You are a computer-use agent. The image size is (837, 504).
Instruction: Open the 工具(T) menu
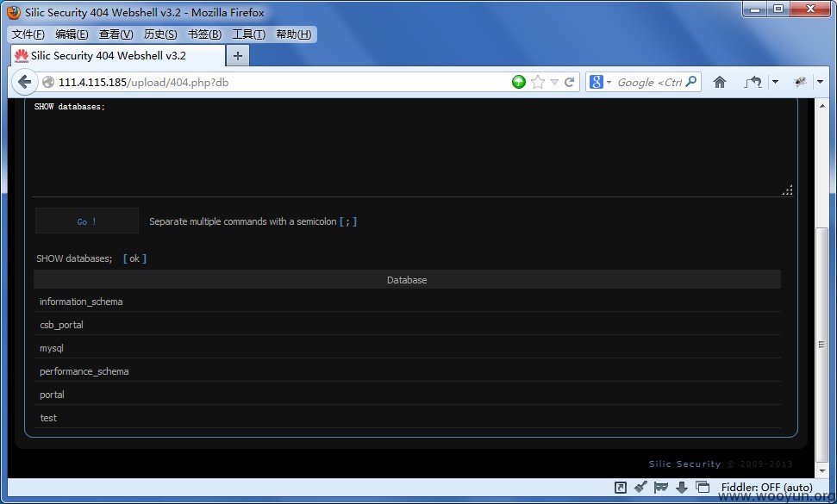click(x=249, y=34)
